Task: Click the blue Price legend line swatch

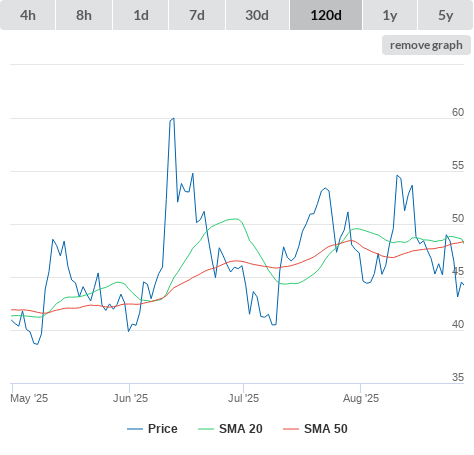Action: coord(135,429)
